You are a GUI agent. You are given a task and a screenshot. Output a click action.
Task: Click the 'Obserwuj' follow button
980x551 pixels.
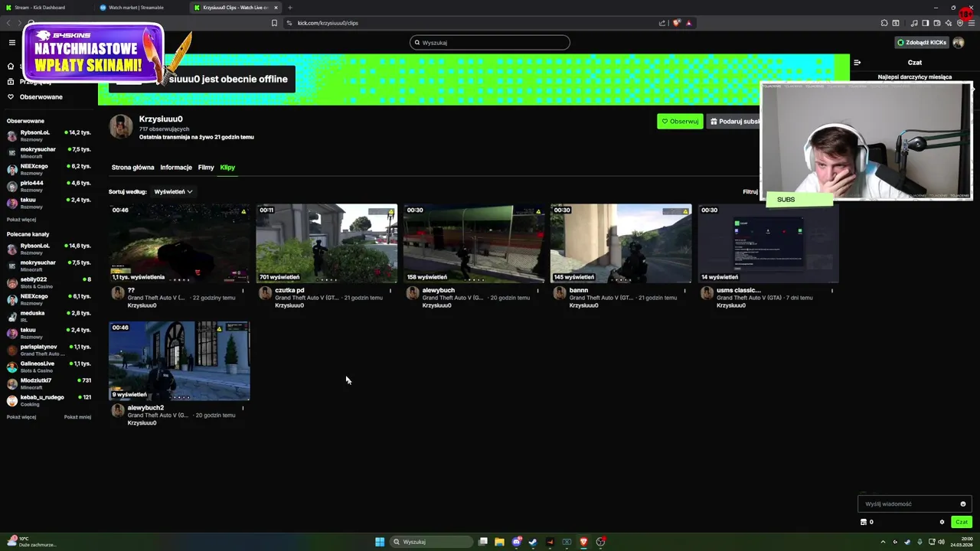coord(680,121)
